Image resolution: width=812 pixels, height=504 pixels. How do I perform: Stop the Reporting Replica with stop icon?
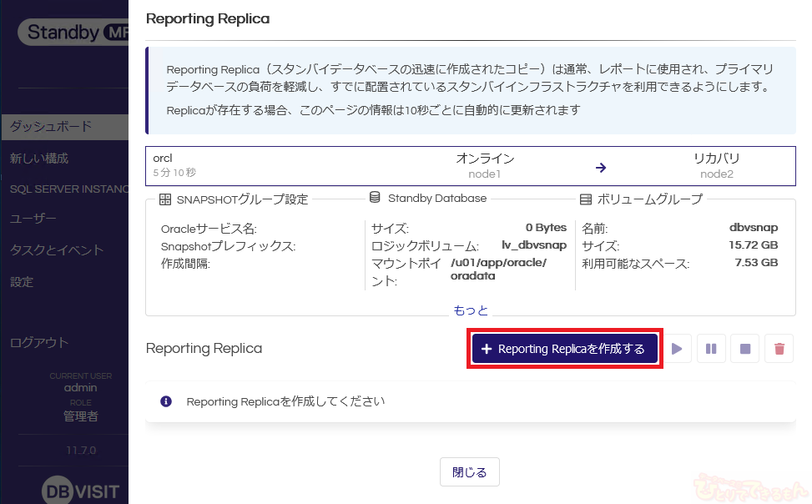tap(745, 349)
